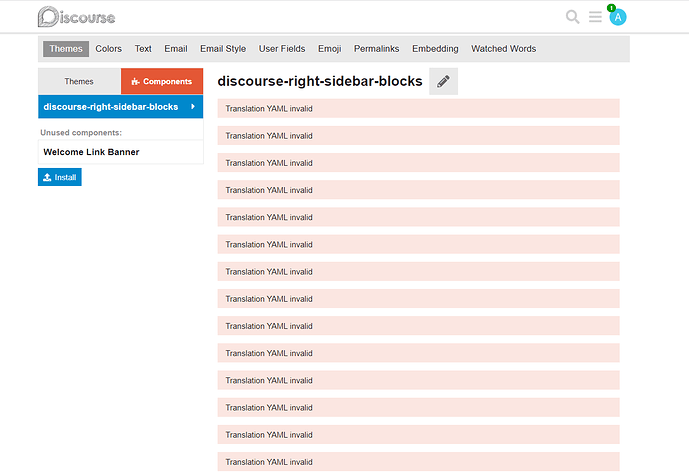Viewport: 689px width, 476px height.
Task: Select the orange Components tab
Action: coord(162,81)
